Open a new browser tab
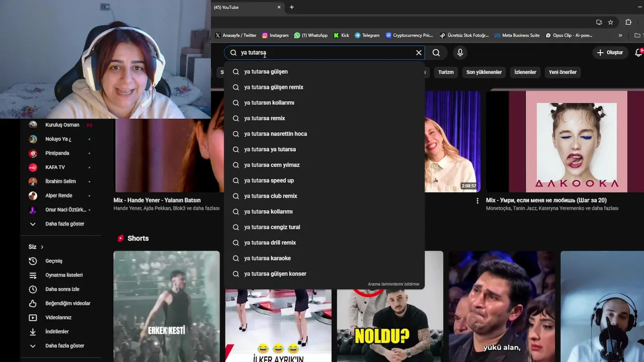The width and height of the screenshot is (644, 362). 292,7
